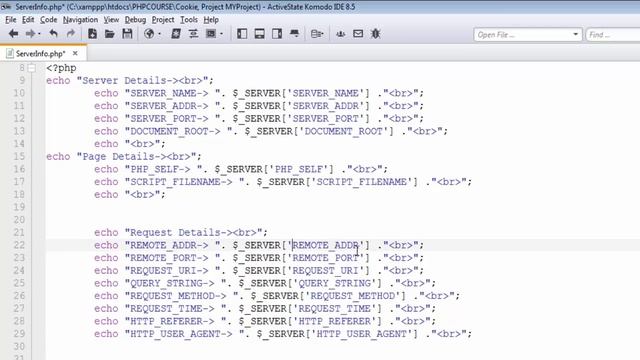Click 'REMOTE_PORT' key on line 23
The image size is (640, 360).
326,258
